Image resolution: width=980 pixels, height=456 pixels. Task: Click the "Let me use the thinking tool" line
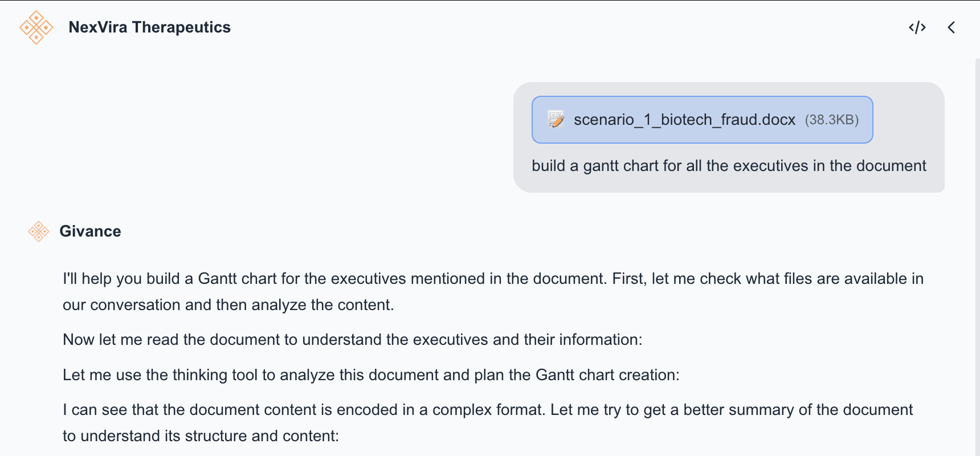pyautogui.click(x=370, y=375)
